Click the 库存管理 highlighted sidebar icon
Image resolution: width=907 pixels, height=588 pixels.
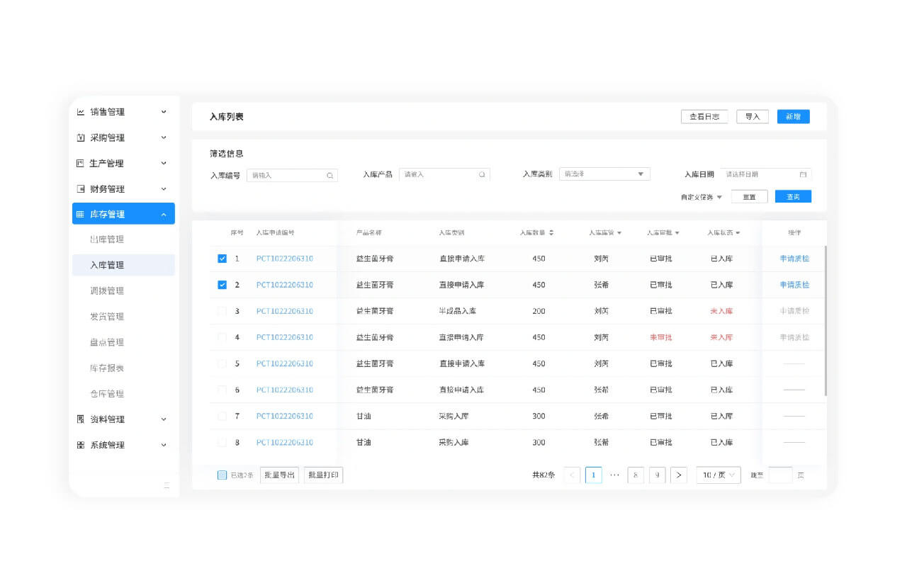(81, 213)
